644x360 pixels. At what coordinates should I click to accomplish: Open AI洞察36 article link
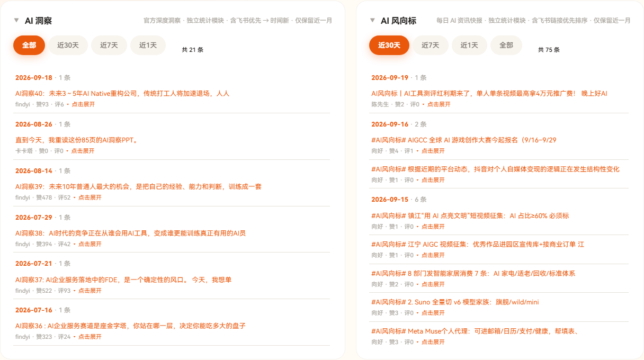pyautogui.click(x=131, y=326)
